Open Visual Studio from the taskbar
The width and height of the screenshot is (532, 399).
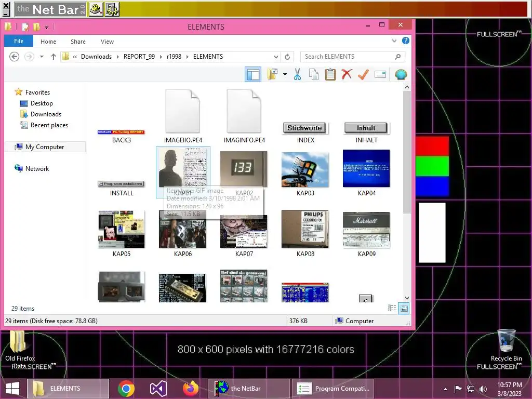[158, 389]
